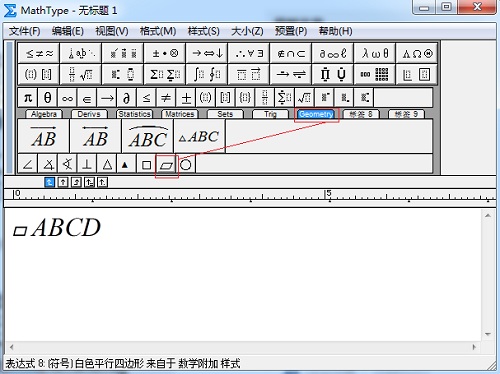Open the 文件(F) menu
500x374 pixels.
pos(25,31)
